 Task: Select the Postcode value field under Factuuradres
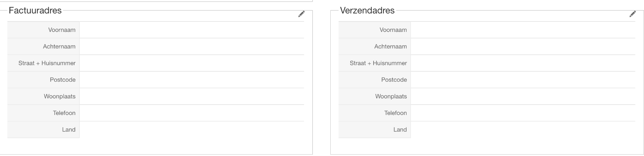tap(192, 80)
